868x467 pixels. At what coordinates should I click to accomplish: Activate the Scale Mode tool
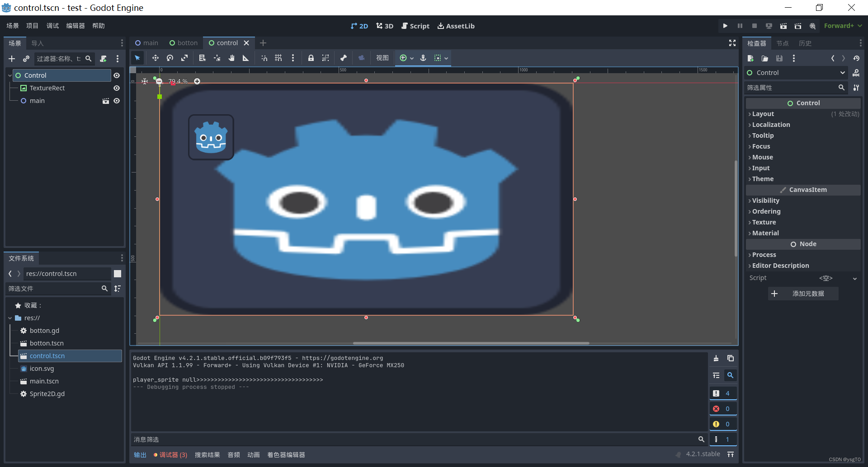pyautogui.click(x=184, y=58)
